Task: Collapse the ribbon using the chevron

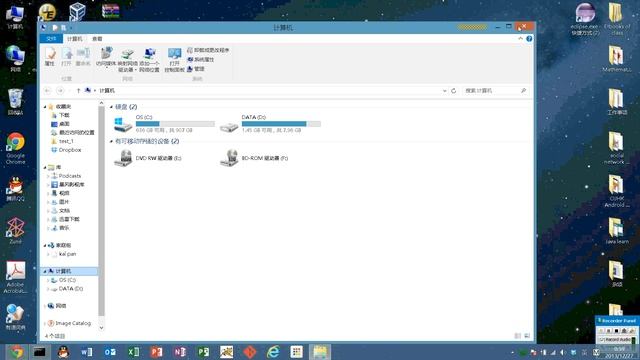Action: pos(520,39)
